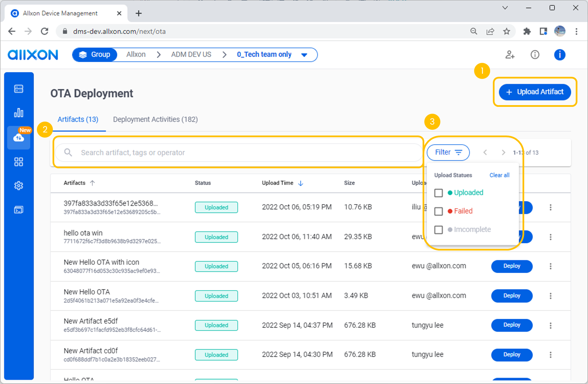
Task: Open the Filter dropdown panel
Action: coord(448,152)
